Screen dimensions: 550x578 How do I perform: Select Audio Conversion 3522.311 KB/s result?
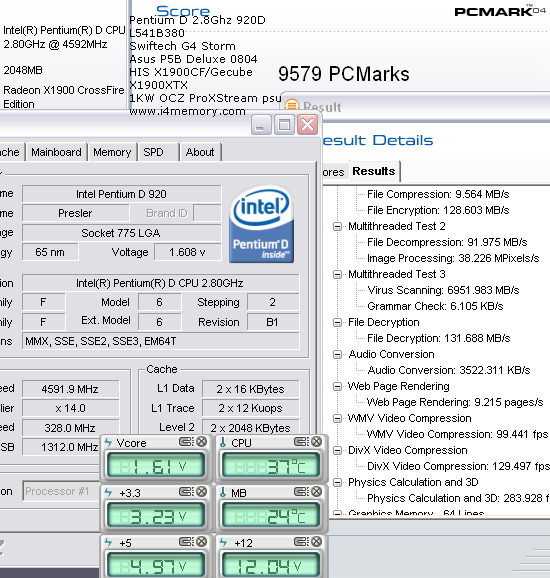[449, 370]
